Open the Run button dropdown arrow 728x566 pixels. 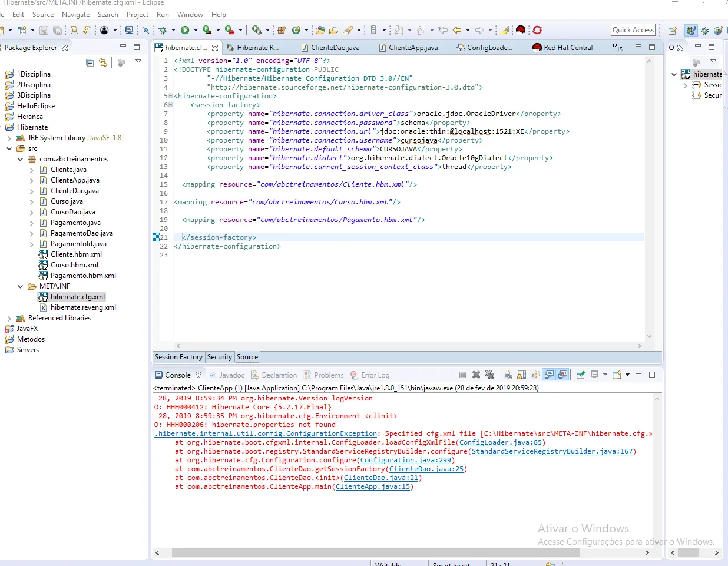pyautogui.click(x=195, y=30)
